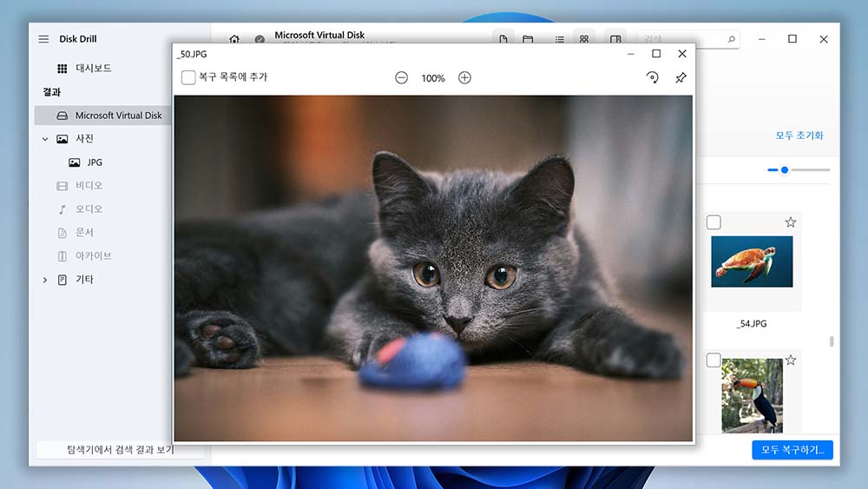868x489 pixels.
Task: Switch to list view icon
Action: (x=560, y=39)
